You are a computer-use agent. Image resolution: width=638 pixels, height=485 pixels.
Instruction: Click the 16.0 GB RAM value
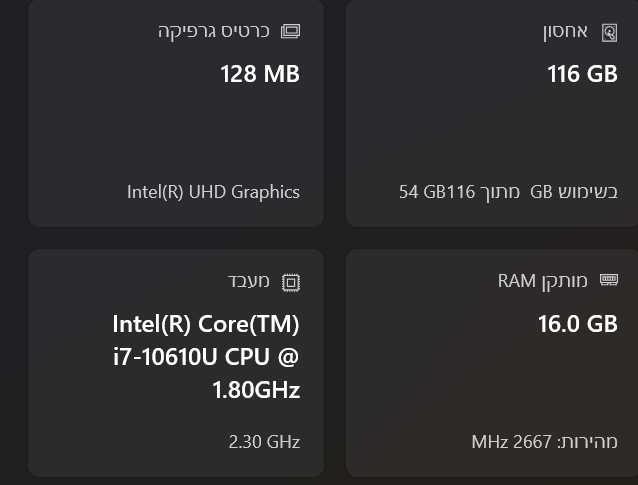(577, 324)
